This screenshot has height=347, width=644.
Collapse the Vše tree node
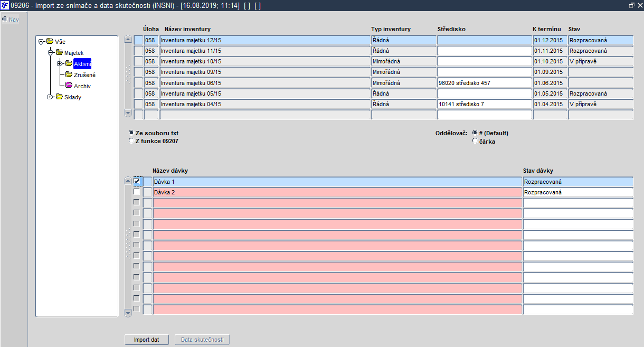[41, 42]
